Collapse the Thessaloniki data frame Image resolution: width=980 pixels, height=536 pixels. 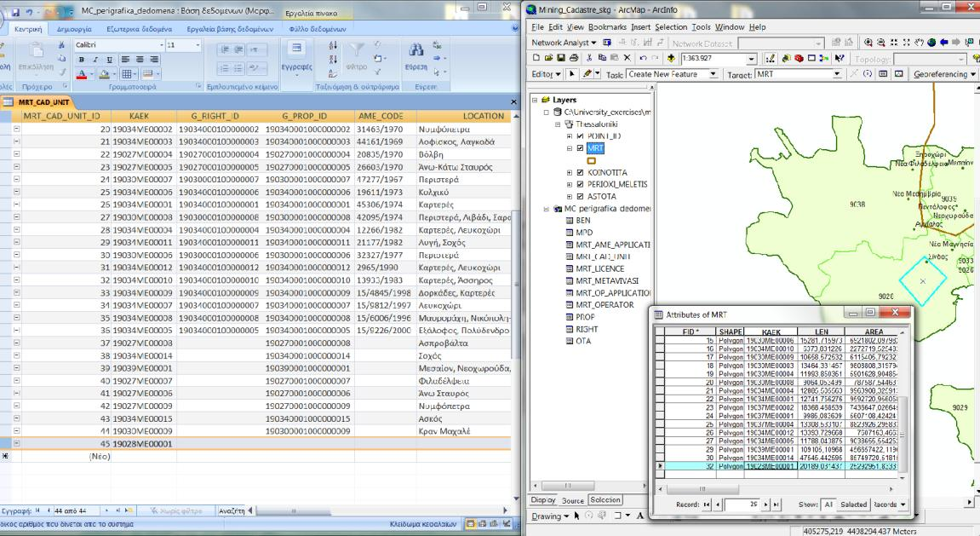[558, 124]
